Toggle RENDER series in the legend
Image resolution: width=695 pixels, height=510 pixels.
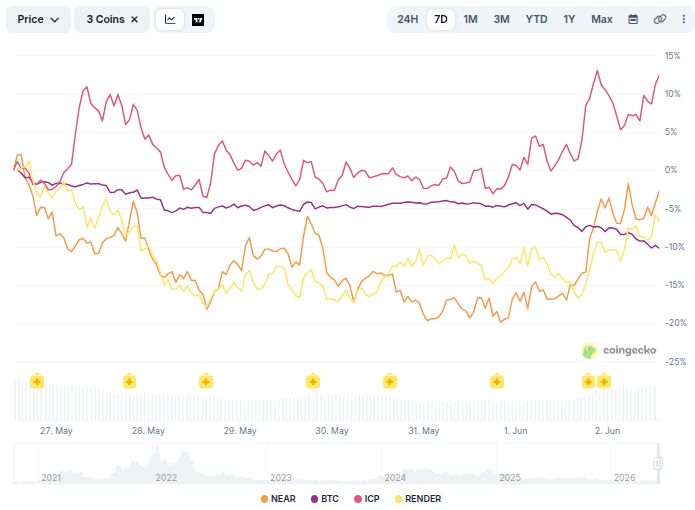(418, 499)
